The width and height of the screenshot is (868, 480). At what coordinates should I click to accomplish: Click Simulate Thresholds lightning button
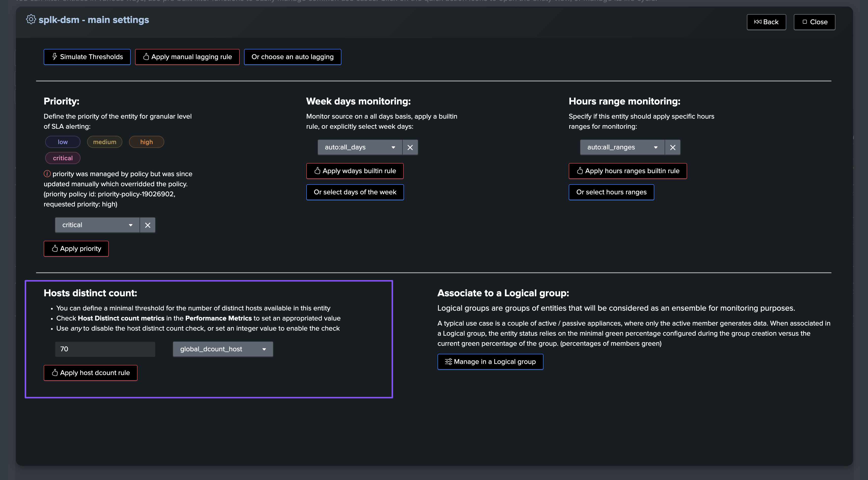(x=87, y=57)
